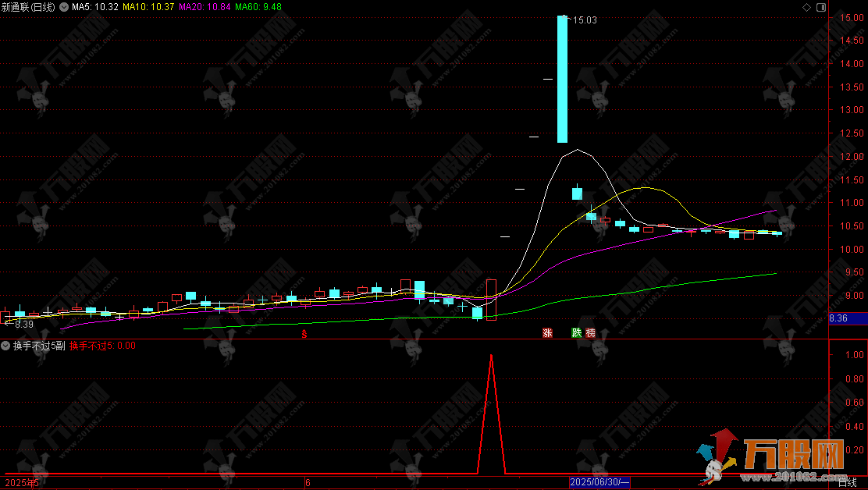The image size is (868, 490).
Task: Click the 0.60 indicator axis label
Action: 855,403
